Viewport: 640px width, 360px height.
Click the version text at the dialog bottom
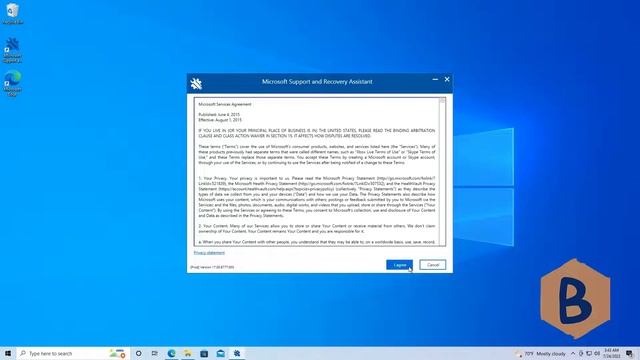point(212,267)
